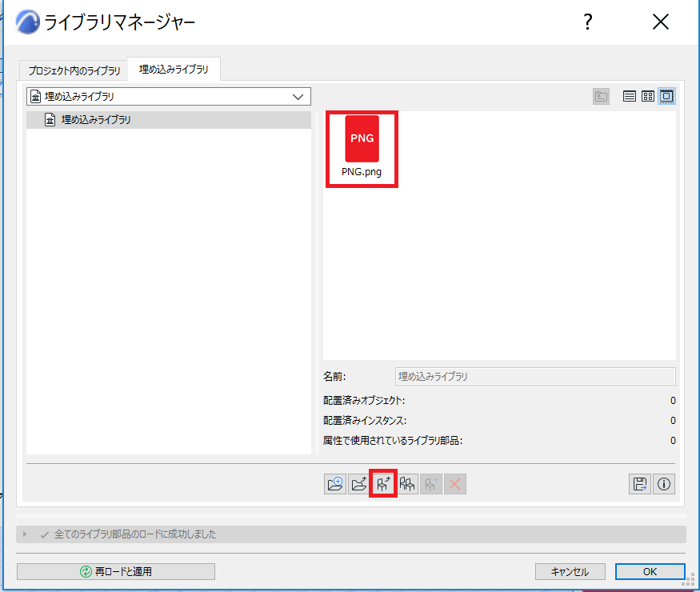The height and width of the screenshot is (592, 700).
Task: Click 属性で使用されているライブラリ部品 label
Action: tap(393, 441)
